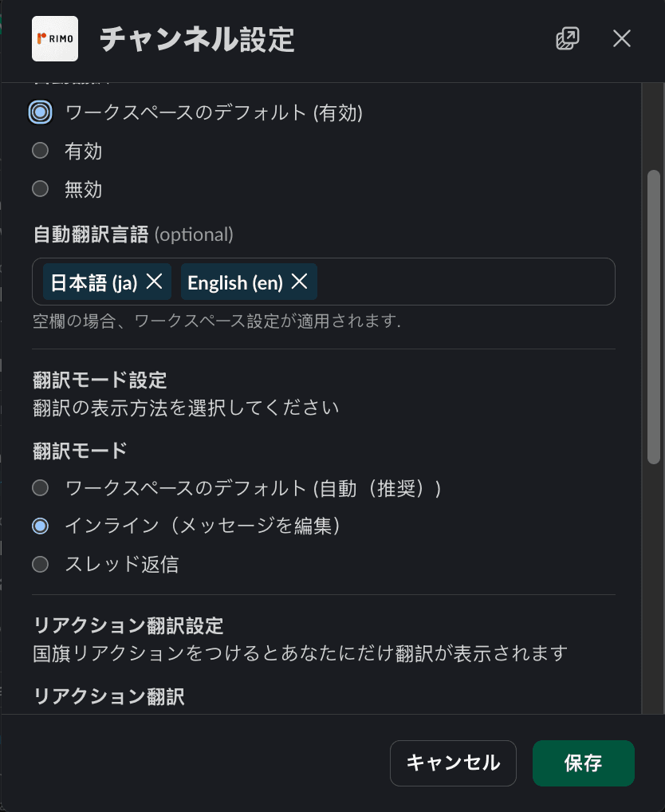
Task: Enable translation by selecting 有効
Action: pos(40,151)
